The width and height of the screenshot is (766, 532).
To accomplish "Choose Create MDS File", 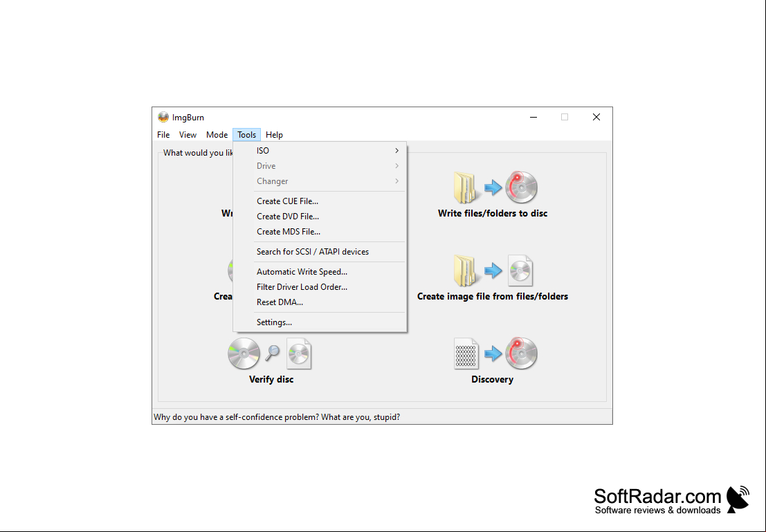I will tap(320, 232).
